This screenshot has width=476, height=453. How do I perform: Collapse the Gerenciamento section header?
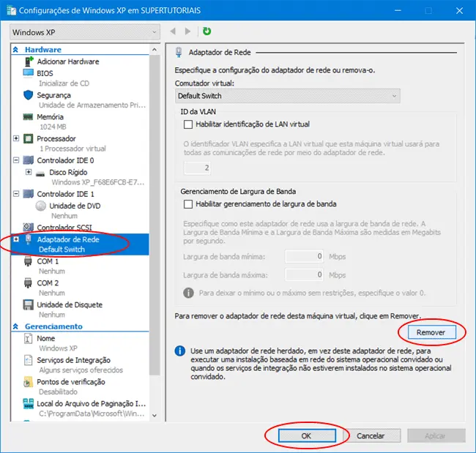(16, 326)
